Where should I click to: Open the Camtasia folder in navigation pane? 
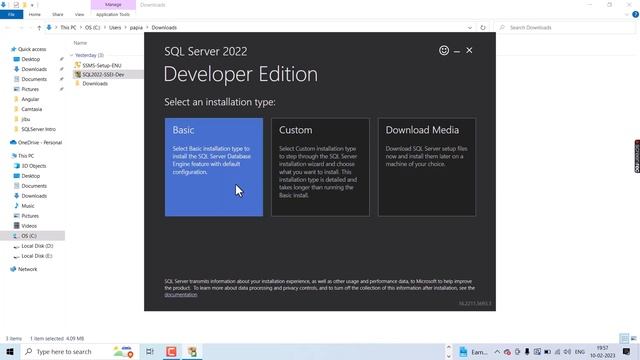[31, 109]
